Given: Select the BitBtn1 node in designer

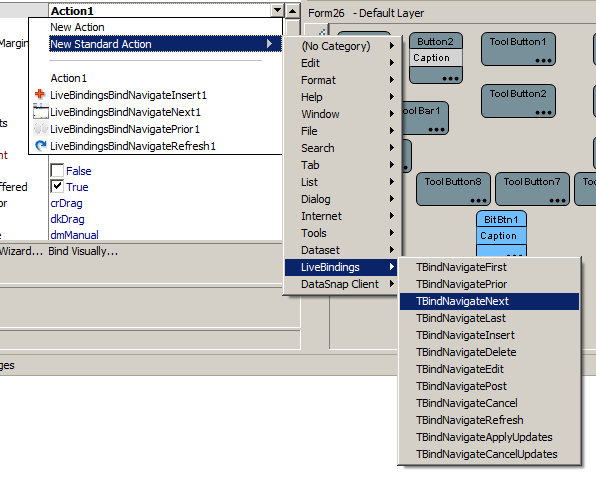Looking at the screenshot, I should [x=501, y=219].
